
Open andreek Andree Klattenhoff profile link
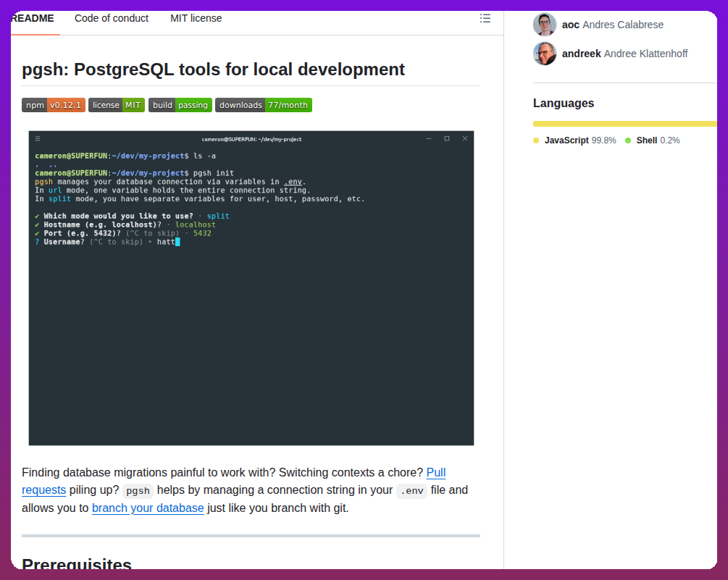(624, 54)
